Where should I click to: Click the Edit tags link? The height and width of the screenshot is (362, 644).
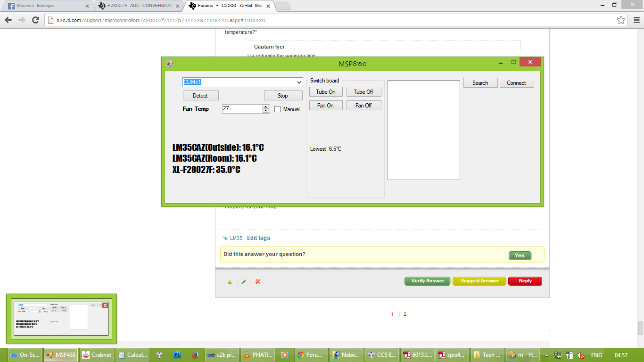coord(258,238)
